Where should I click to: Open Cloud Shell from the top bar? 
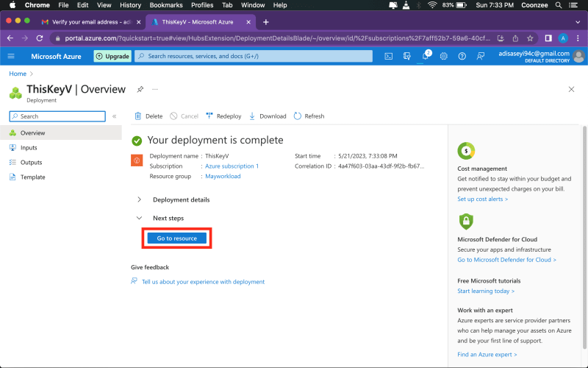(x=389, y=57)
